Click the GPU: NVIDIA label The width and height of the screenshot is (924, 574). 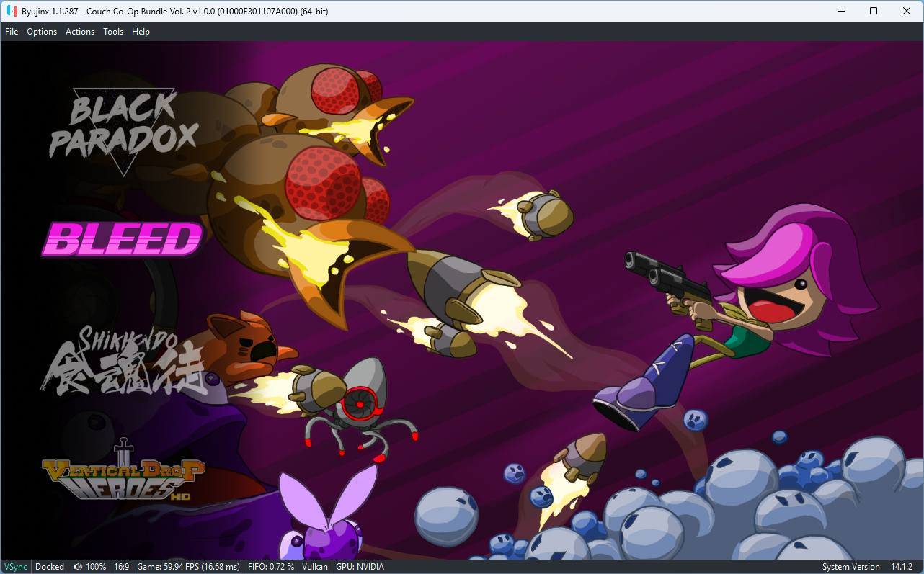click(x=360, y=567)
